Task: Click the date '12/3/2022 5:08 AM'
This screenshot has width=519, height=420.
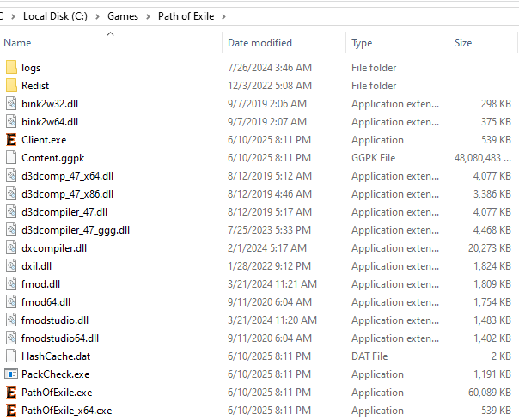Action: (x=270, y=86)
